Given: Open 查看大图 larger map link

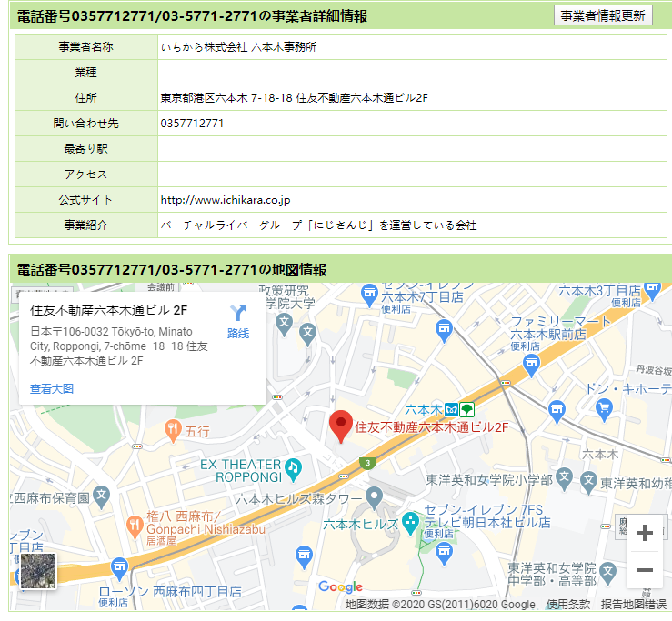Looking at the screenshot, I should click(x=52, y=389).
